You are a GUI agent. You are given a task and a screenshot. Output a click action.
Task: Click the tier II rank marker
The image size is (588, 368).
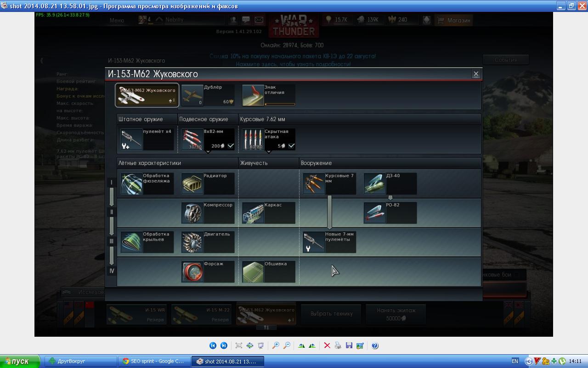[111, 212]
